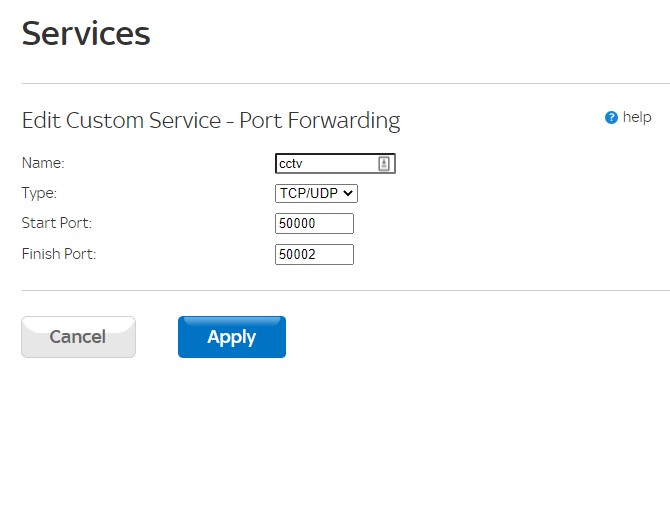Click the divider line above Cancel button
Image resolution: width=670 pixels, height=510 pixels.
(x=335, y=290)
